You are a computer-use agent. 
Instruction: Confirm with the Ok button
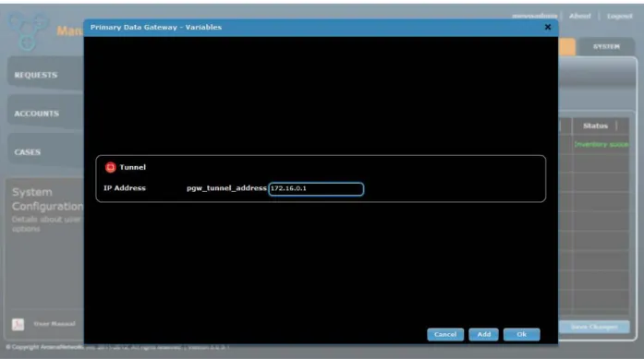click(522, 334)
